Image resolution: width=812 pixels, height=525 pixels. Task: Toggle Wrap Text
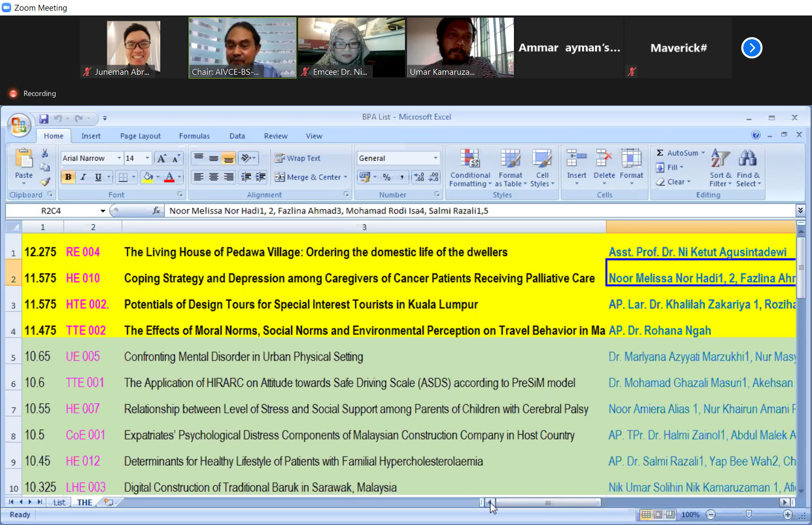(x=298, y=158)
